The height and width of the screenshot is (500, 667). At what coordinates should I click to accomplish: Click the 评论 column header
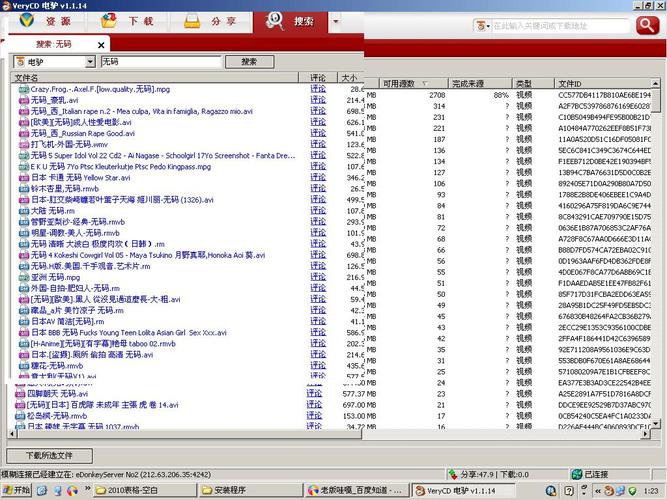click(x=318, y=77)
